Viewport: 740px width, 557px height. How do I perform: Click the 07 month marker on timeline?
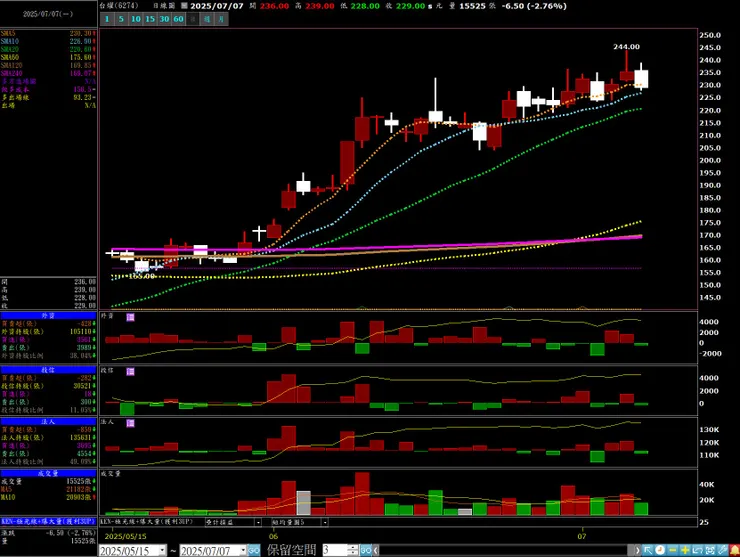coord(581,536)
